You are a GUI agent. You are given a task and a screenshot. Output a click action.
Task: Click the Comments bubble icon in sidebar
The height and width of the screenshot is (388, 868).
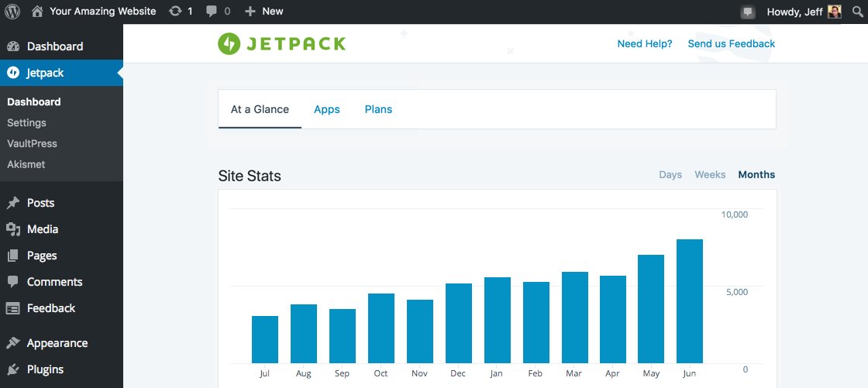(x=12, y=282)
